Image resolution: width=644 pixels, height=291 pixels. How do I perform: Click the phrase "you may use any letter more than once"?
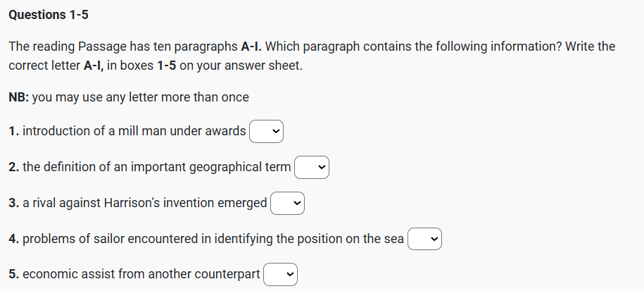click(141, 97)
